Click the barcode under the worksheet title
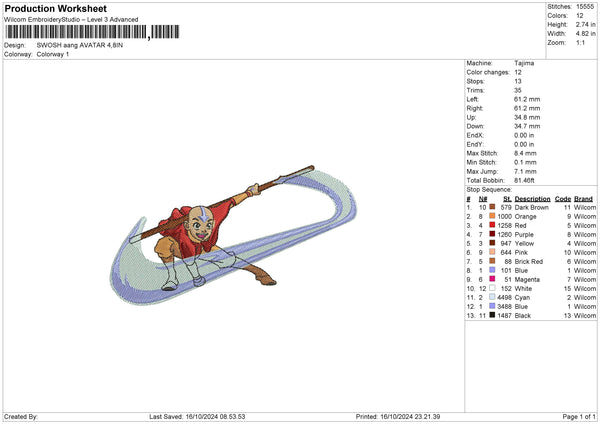 [92, 32]
